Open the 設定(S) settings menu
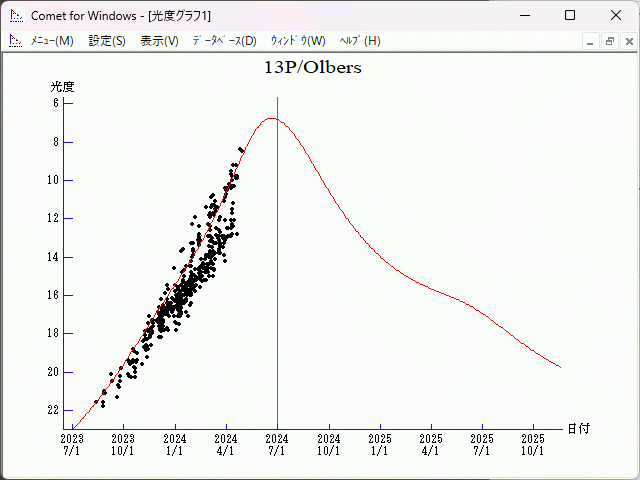 click(x=107, y=41)
